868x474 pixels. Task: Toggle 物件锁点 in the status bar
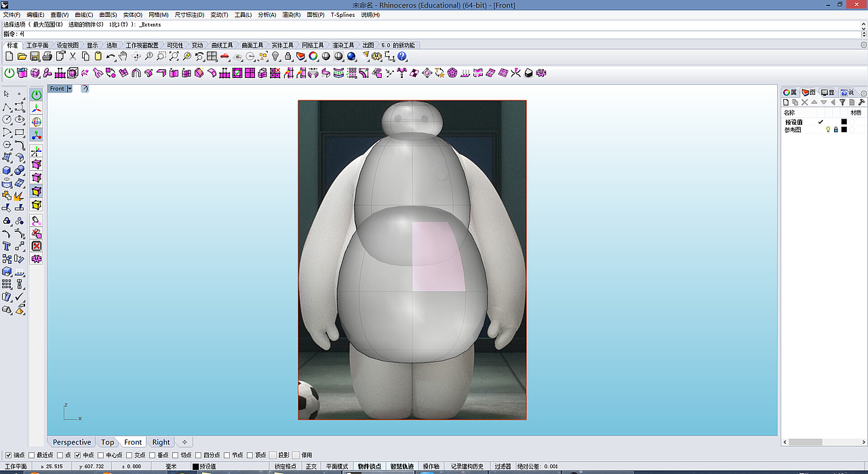pyautogui.click(x=369, y=467)
